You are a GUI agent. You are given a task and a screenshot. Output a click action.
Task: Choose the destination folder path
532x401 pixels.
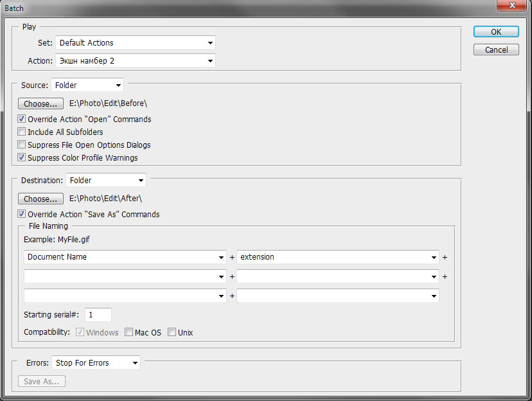[40, 199]
